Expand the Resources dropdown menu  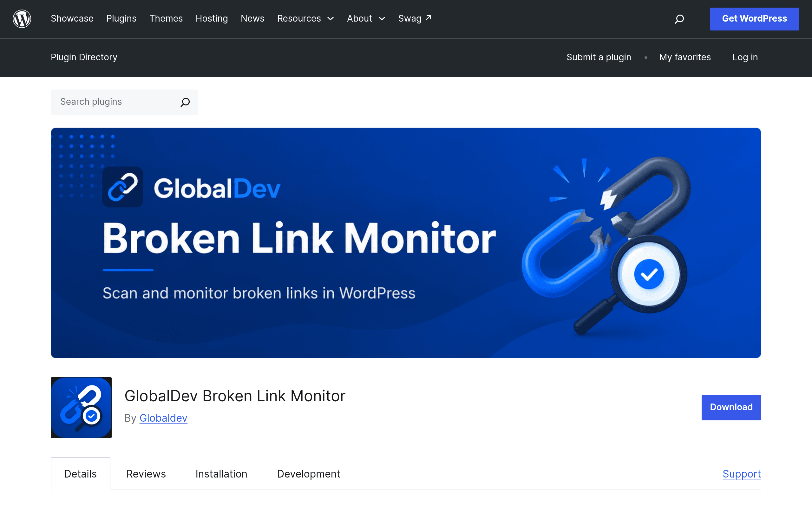coord(305,19)
